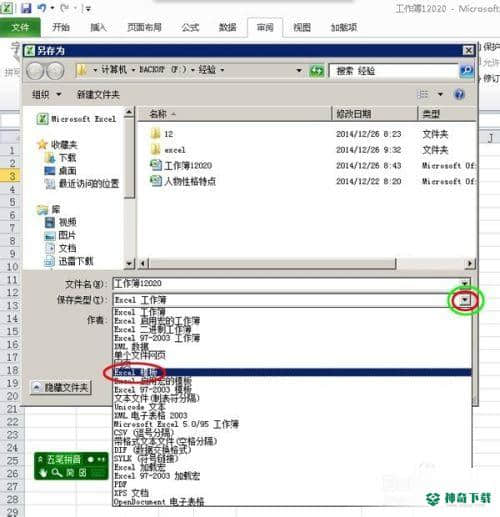Screen dimensions: 500x517
Task: Click the undo arrow icon
Action: click(x=42, y=8)
